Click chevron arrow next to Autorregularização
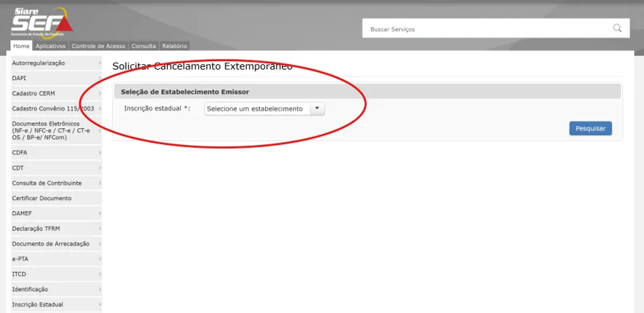Viewport: 644px width, 313px height. point(100,63)
